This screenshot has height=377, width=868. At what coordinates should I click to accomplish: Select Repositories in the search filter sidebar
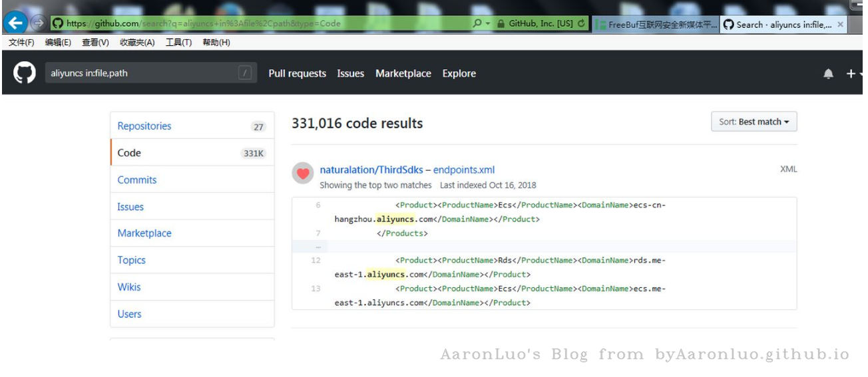(x=144, y=126)
